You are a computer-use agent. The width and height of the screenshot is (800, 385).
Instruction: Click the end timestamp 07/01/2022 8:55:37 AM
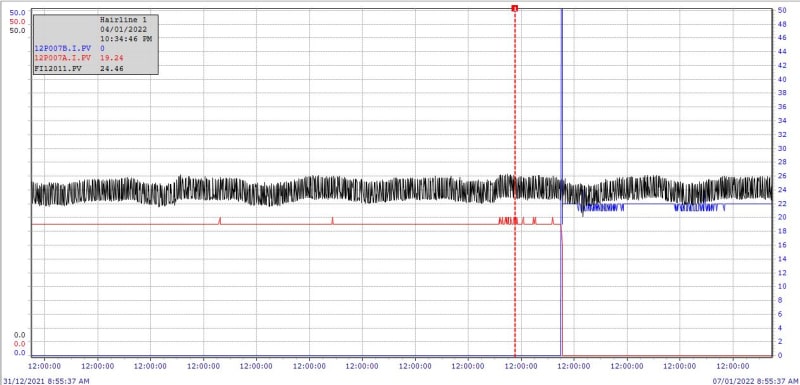coord(755,381)
